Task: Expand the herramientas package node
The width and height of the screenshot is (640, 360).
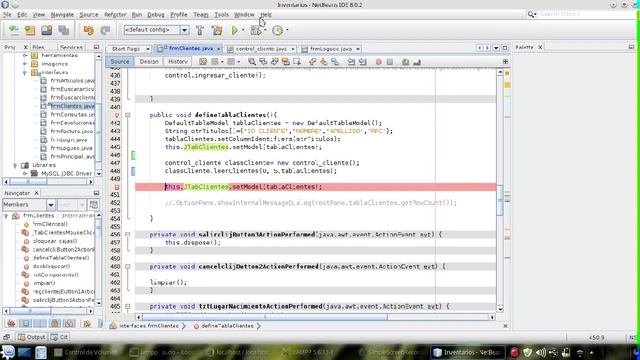Action: pyautogui.click(x=25, y=55)
